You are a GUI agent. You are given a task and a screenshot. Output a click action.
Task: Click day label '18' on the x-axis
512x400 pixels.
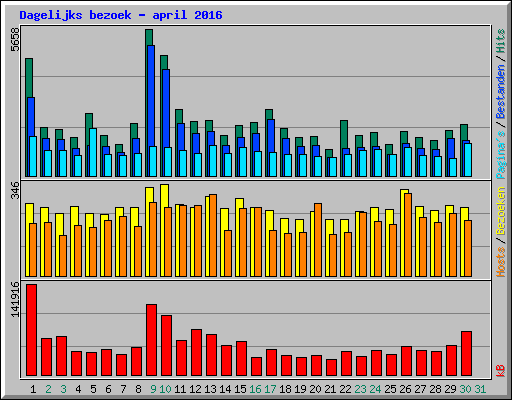(285, 389)
